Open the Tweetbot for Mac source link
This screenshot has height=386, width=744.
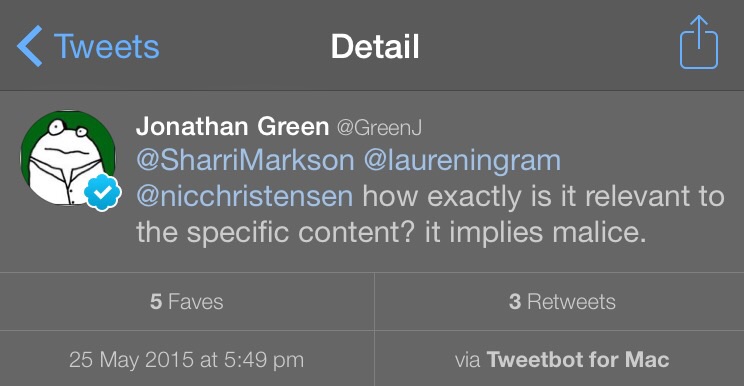[578, 359]
